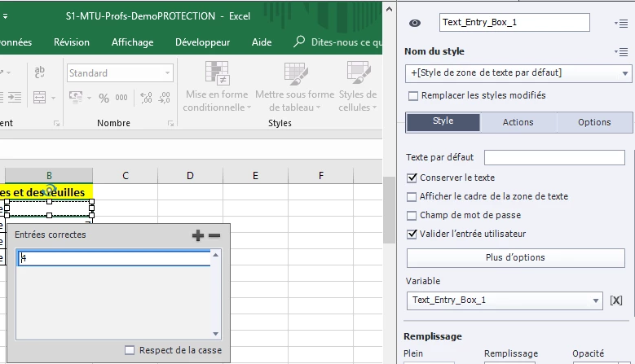Click the increase indent icon
Viewport: 635px width, 364px height.
[15, 98]
